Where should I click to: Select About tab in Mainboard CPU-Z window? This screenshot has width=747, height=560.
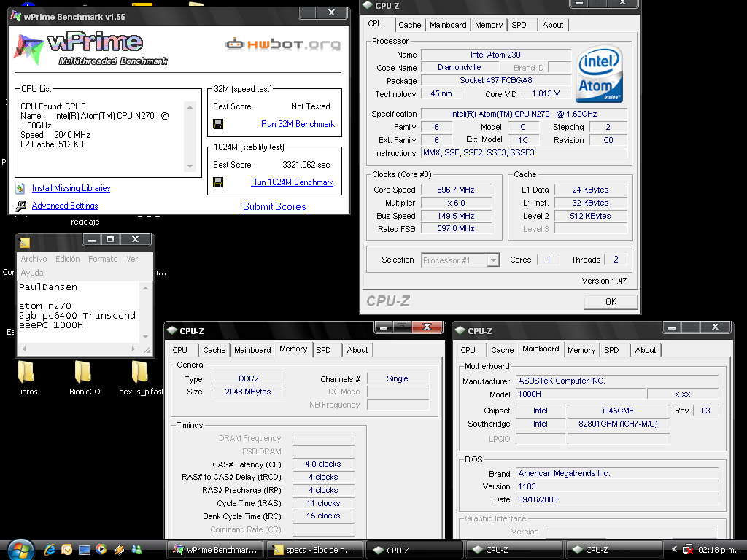[646, 350]
